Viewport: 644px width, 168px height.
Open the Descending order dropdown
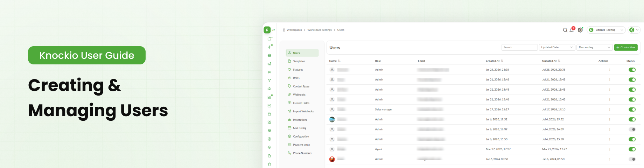point(595,47)
